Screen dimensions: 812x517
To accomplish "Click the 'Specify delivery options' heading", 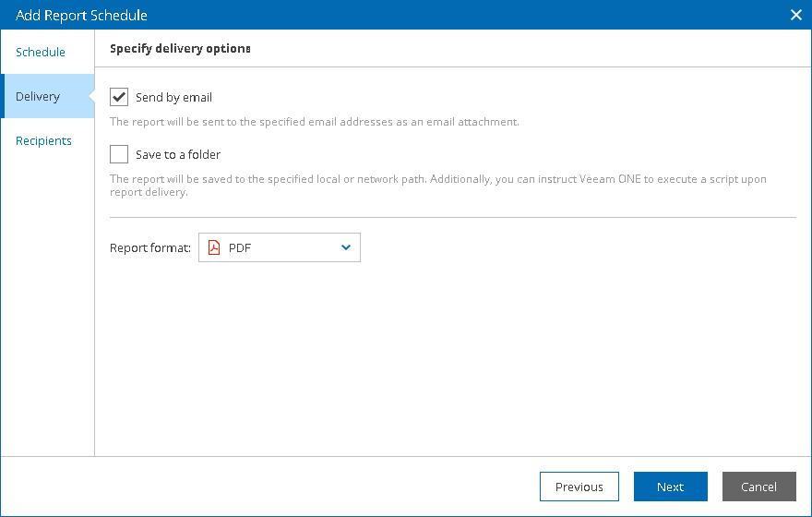I will 181,48.
